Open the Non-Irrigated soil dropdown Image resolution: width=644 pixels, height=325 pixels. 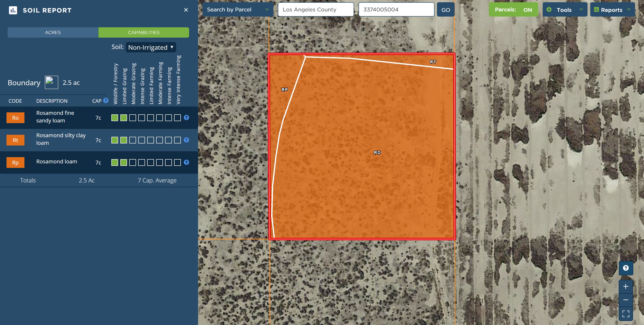pos(151,47)
